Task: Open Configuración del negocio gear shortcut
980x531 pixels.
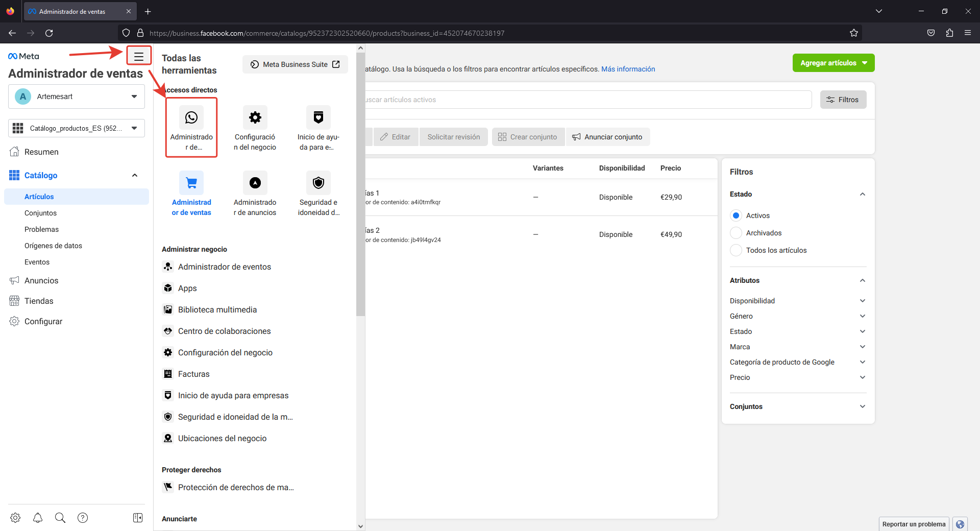Action: click(x=255, y=117)
